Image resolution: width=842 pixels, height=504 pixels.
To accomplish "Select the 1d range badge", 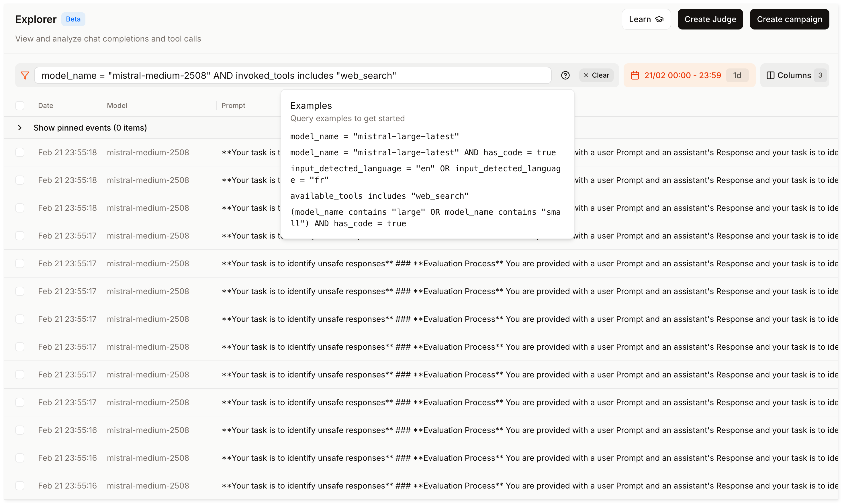I will point(737,75).
